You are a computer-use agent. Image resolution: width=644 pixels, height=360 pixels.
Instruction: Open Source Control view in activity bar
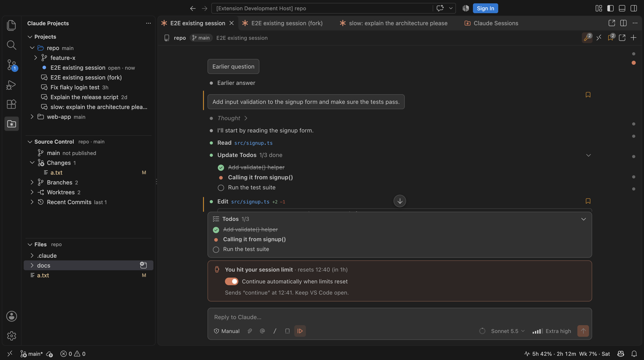(12, 65)
